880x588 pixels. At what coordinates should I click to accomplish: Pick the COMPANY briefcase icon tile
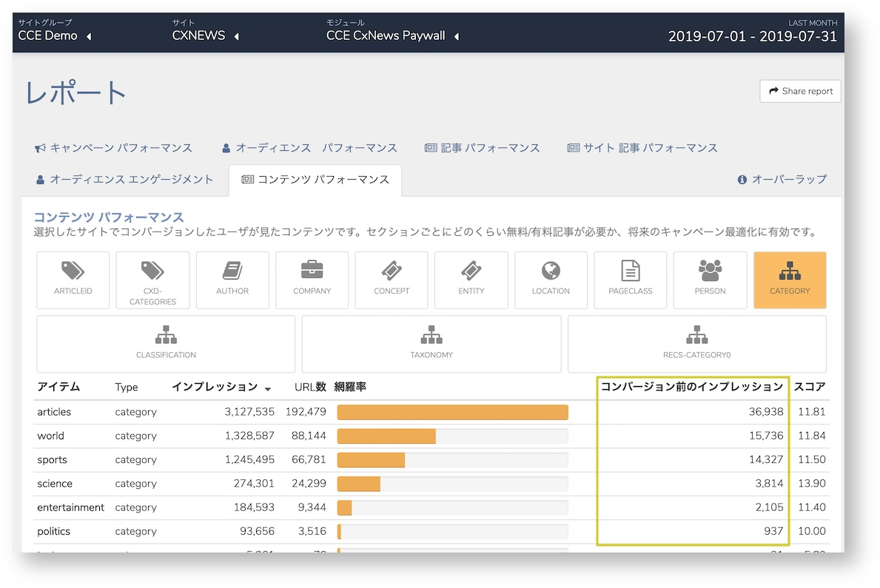click(312, 280)
